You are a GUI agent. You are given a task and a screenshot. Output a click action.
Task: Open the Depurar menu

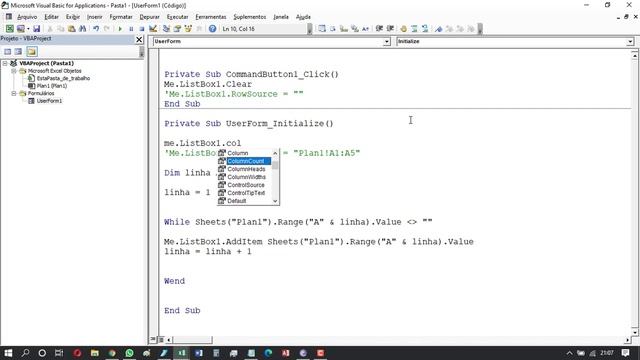coord(149,17)
